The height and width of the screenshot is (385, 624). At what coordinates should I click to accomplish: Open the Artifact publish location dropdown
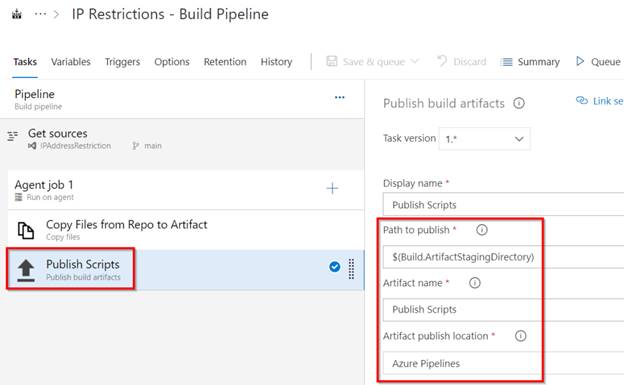pyautogui.click(x=503, y=363)
